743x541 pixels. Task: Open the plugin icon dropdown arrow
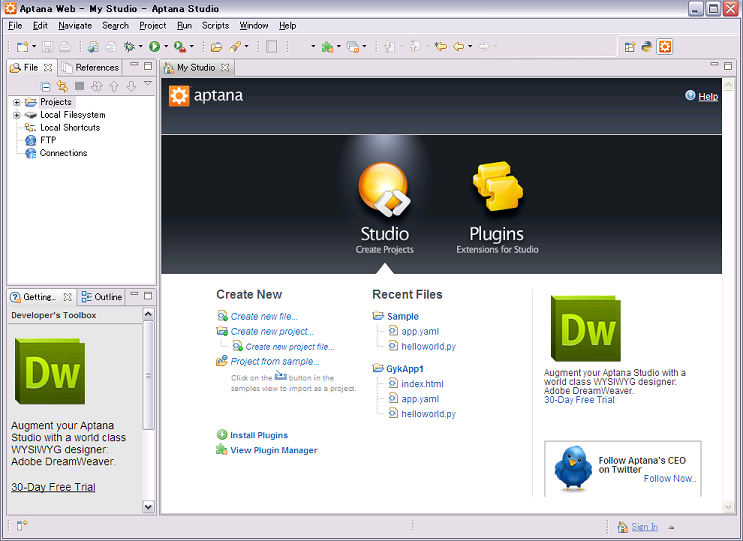[338, 46]
